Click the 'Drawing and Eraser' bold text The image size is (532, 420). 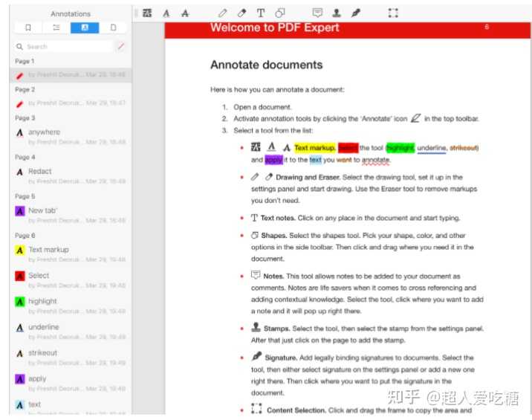(308, 177)
